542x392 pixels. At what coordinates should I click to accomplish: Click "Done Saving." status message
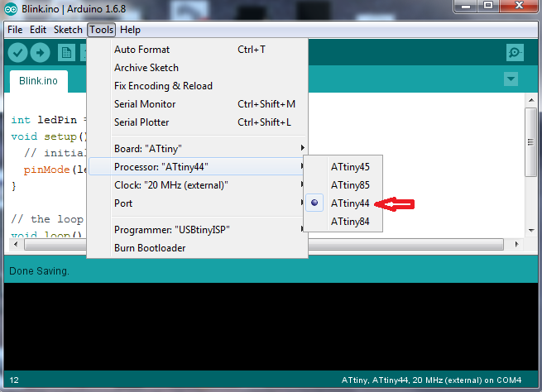[x=39, y=271]
